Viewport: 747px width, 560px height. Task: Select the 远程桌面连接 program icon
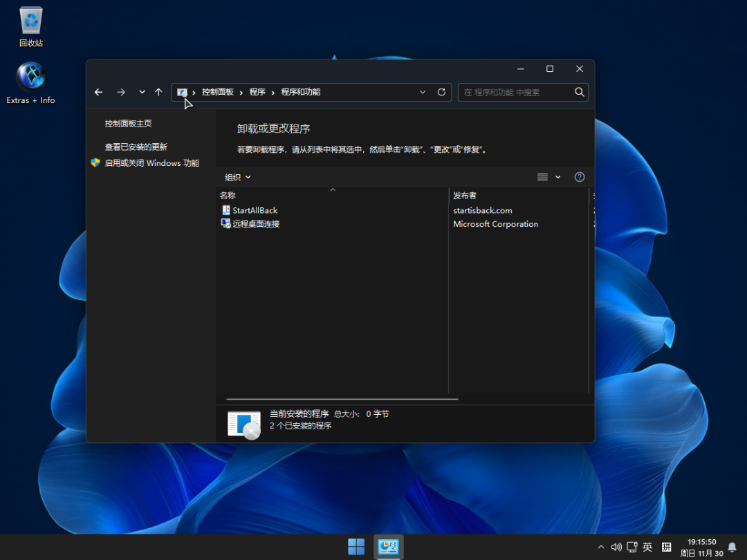(x=226, y=223)
